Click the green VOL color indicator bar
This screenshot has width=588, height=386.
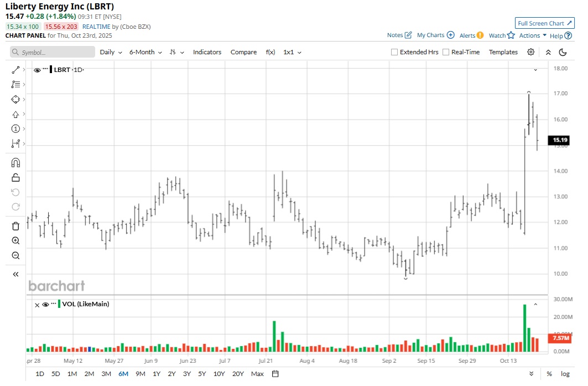point(59,304)
